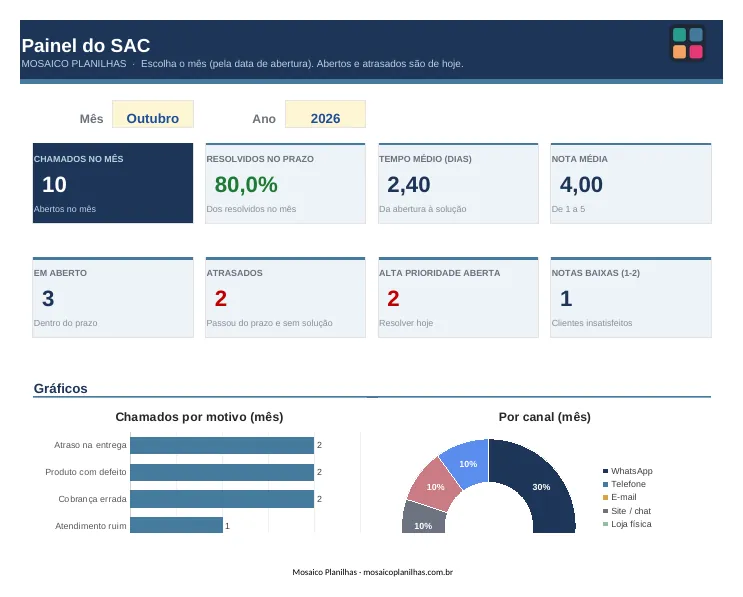Click the Clientes insatisfeitos caption
Screen dimensions: 743x597
[592, 323]
